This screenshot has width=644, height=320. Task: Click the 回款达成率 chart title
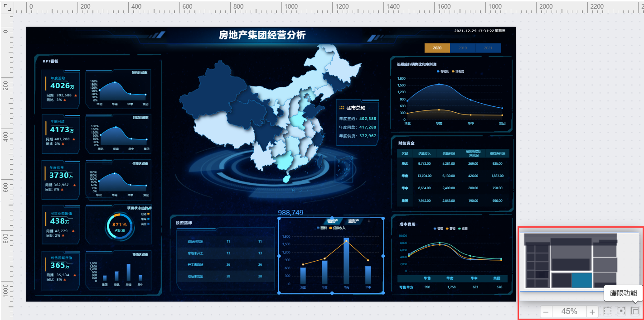[140, 117]
